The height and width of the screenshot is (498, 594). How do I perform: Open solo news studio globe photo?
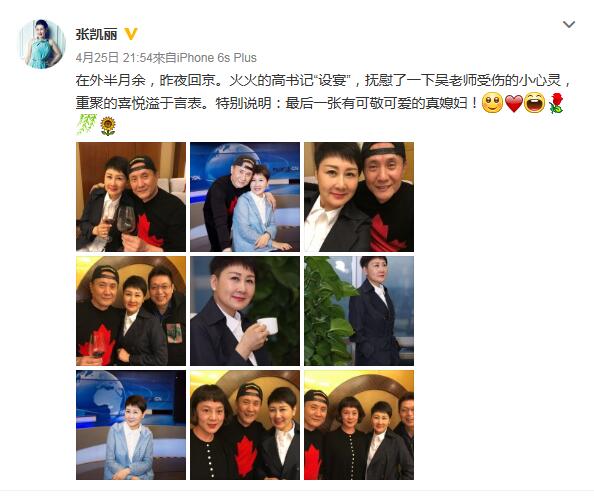(131, 425)
